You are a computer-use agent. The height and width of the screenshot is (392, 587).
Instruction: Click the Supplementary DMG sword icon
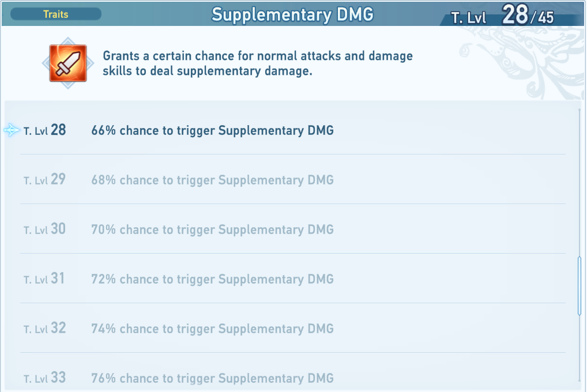click(68, 63)
